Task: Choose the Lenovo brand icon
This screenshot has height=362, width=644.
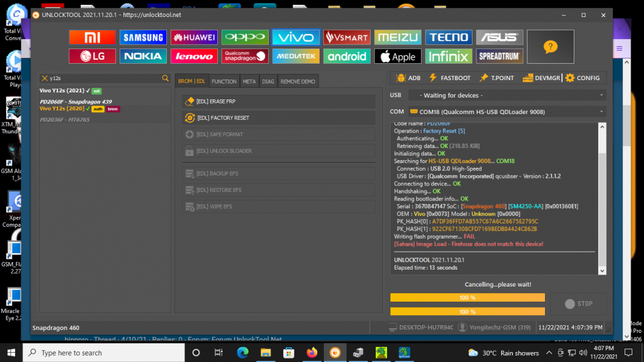Action: point(194,56)
